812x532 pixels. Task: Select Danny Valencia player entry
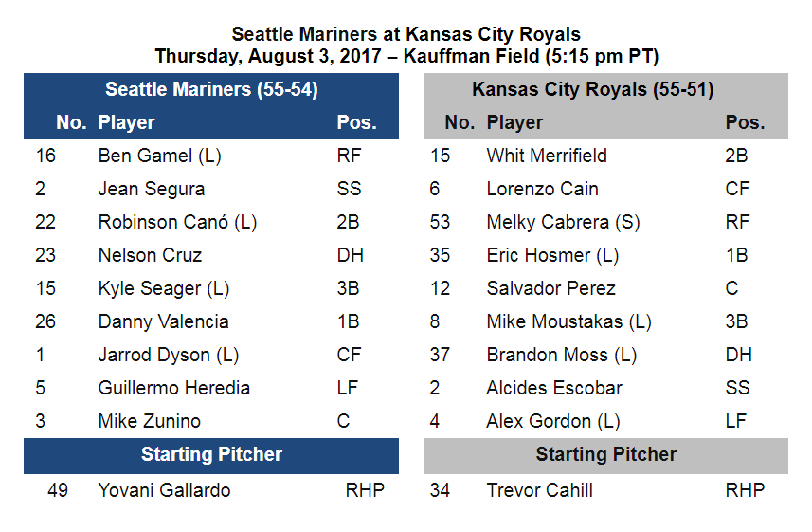163,321
